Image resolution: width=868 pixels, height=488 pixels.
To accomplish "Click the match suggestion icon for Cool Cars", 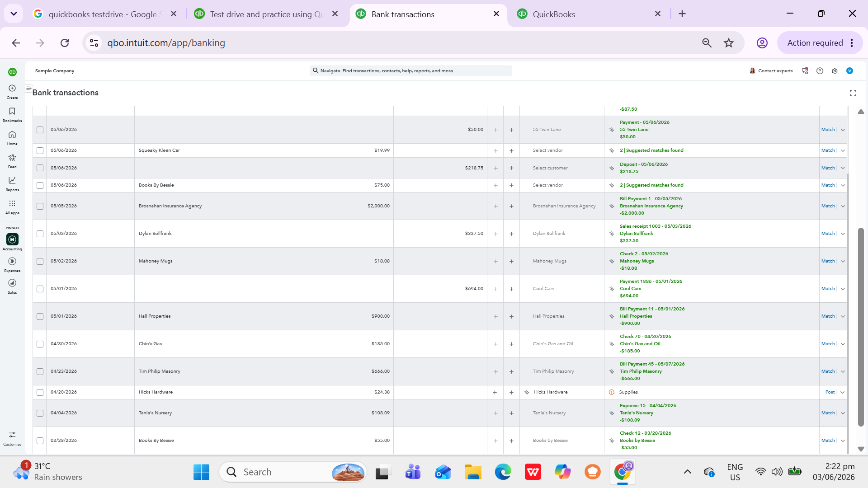I will (612, 289).
